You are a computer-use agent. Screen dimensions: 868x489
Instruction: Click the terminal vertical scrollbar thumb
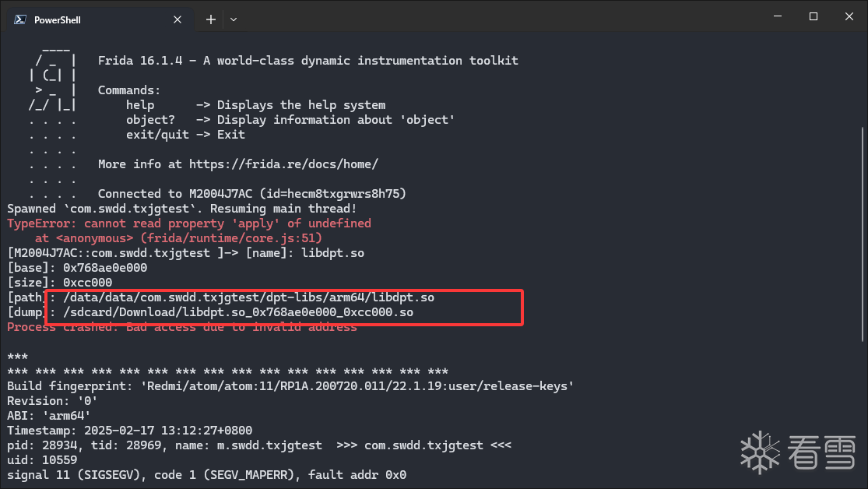click(862, 234)
